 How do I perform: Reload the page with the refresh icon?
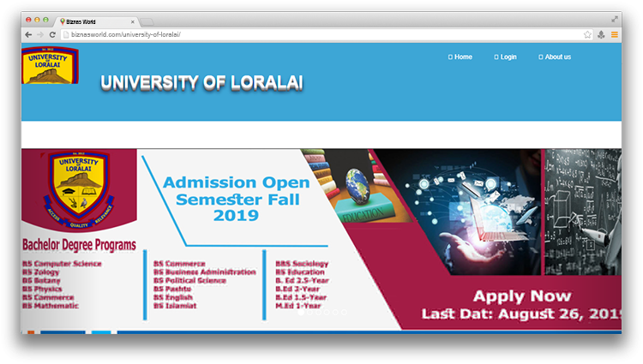coord(52,34)
